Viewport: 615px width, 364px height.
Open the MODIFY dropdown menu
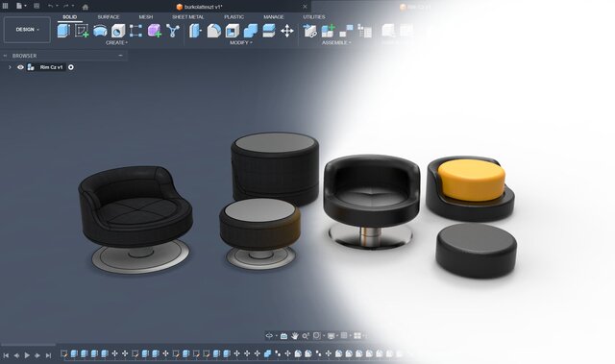coord(241,42)
